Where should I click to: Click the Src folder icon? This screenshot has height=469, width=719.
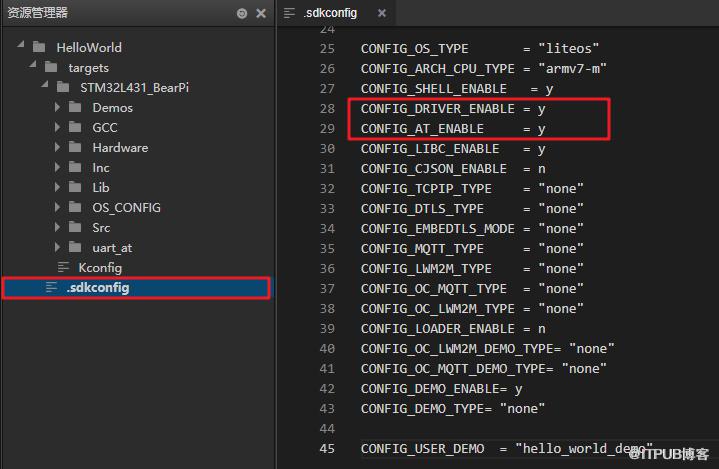[x=75, y=227]
